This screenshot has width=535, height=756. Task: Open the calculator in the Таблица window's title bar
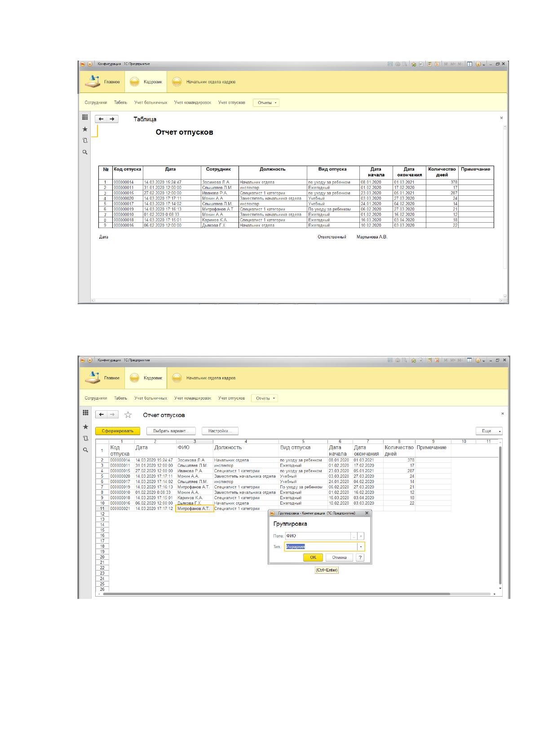point(430,64)
